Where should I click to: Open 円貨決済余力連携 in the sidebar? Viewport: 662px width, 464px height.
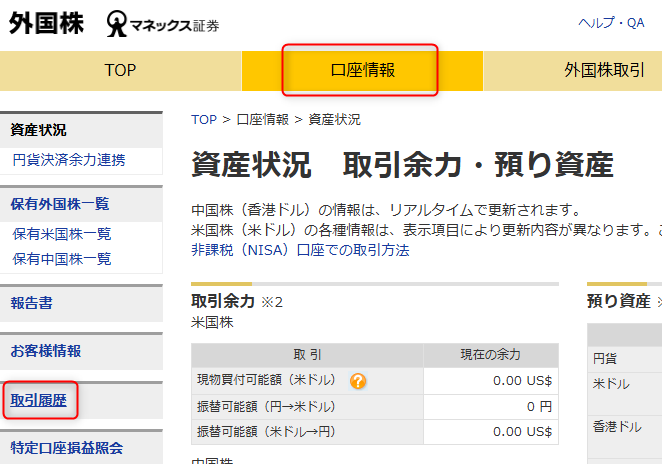point(69,160)
